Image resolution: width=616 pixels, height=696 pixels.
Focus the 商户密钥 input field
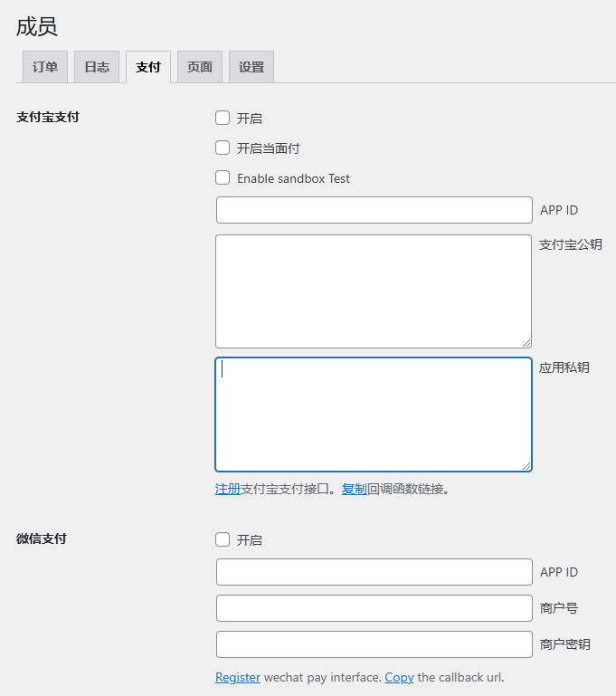(x=374, y=644)
